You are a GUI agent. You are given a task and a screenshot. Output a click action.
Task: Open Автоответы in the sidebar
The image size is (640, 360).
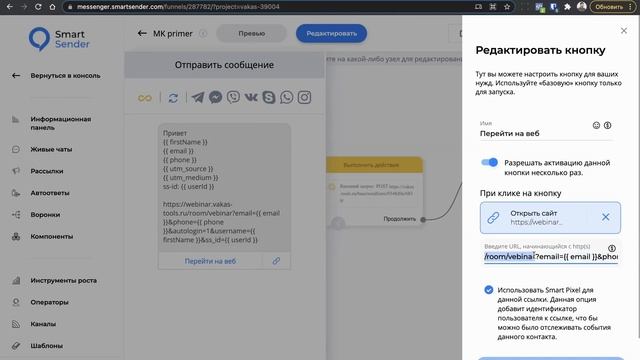coord(40,193)
